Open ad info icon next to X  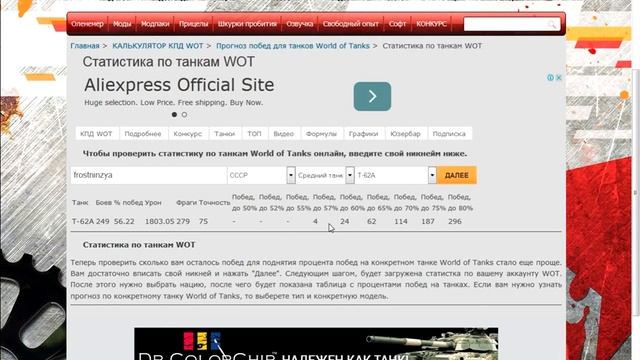pyautogui.click(x=551, y=78)
